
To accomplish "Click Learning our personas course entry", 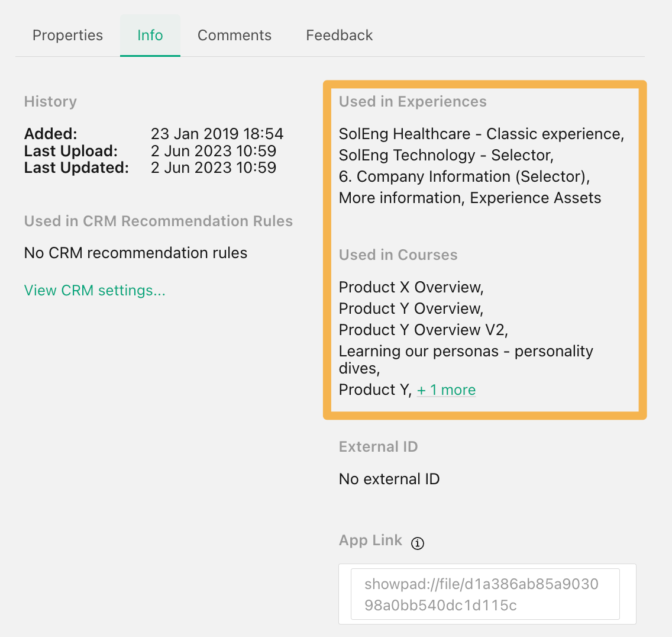I will coord(466,359).
